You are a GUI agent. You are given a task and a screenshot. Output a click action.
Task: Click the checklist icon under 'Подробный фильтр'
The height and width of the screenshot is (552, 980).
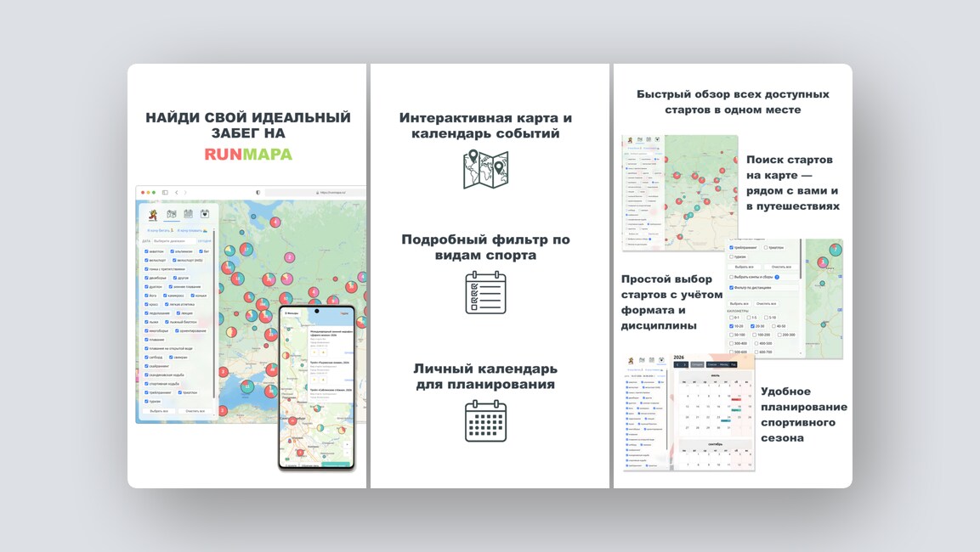[485, 292]
